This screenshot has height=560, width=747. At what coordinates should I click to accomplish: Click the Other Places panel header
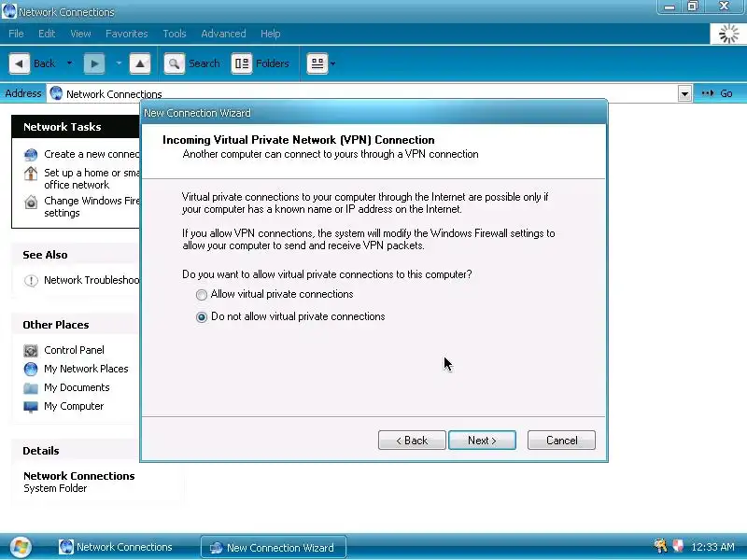76,325
